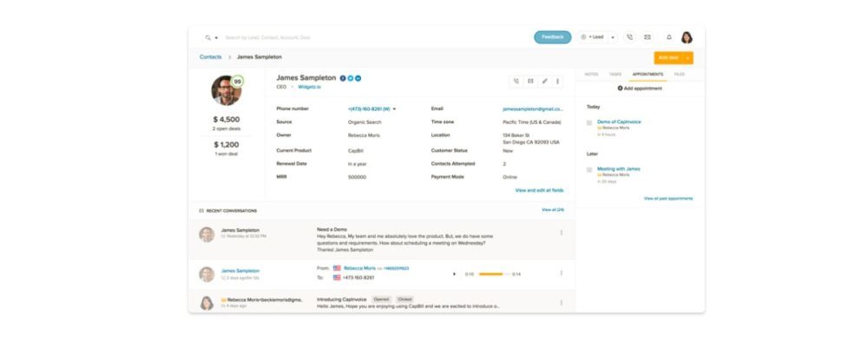Click the View and edit all fields link
Screen dimensions: 868x356
pyautogui.click(x=539, y=190)
